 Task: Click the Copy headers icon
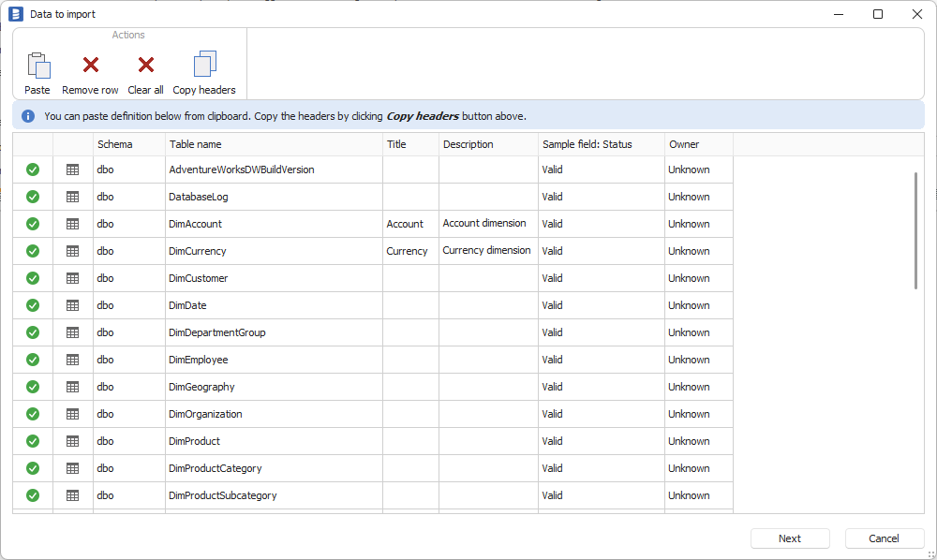click(x=204, y=65)
